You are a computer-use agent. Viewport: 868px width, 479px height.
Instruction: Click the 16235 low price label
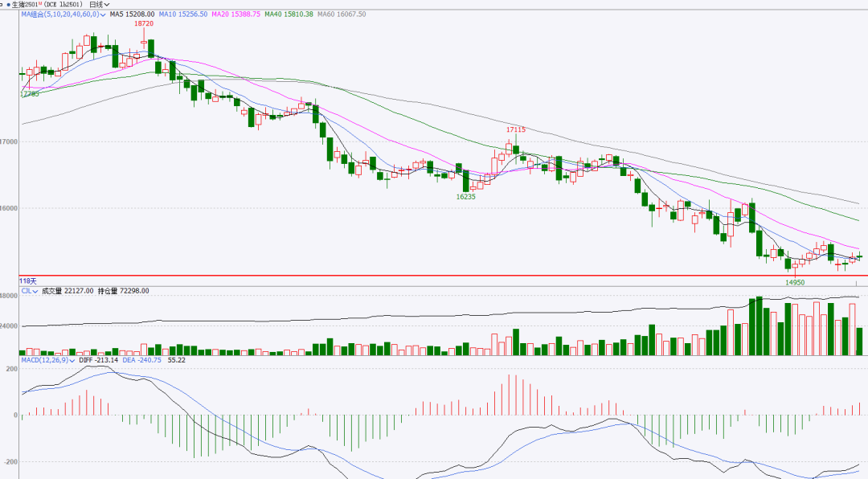click(x=466, y=197)
